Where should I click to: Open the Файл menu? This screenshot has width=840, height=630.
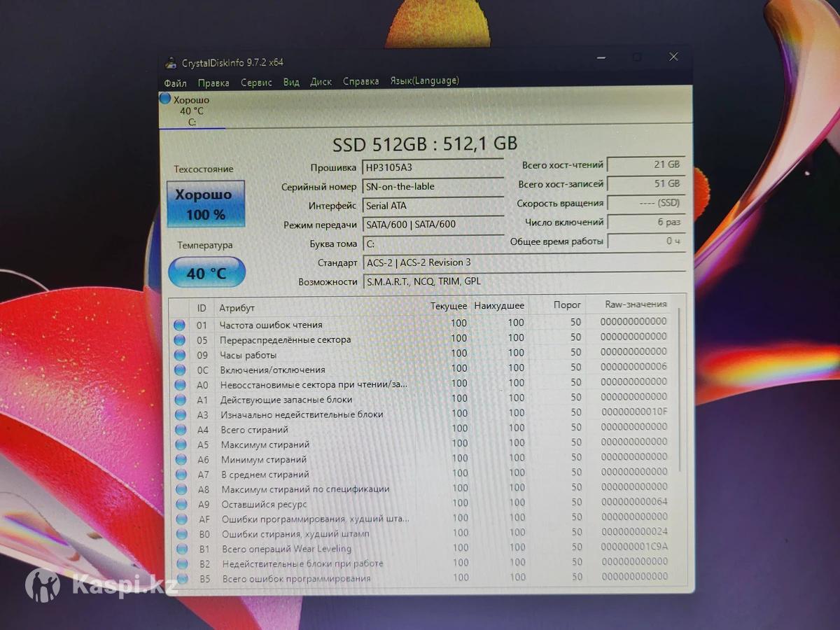click(x=175, y=83)
